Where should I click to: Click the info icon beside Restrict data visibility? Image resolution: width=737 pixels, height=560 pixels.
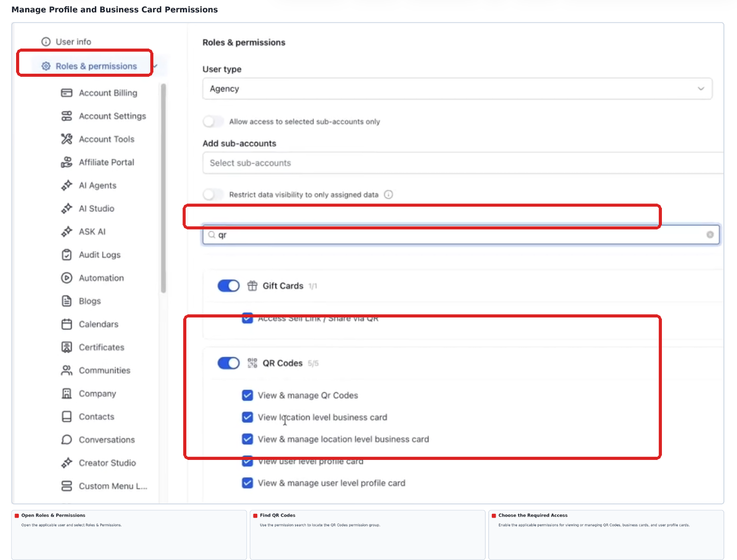388,195
